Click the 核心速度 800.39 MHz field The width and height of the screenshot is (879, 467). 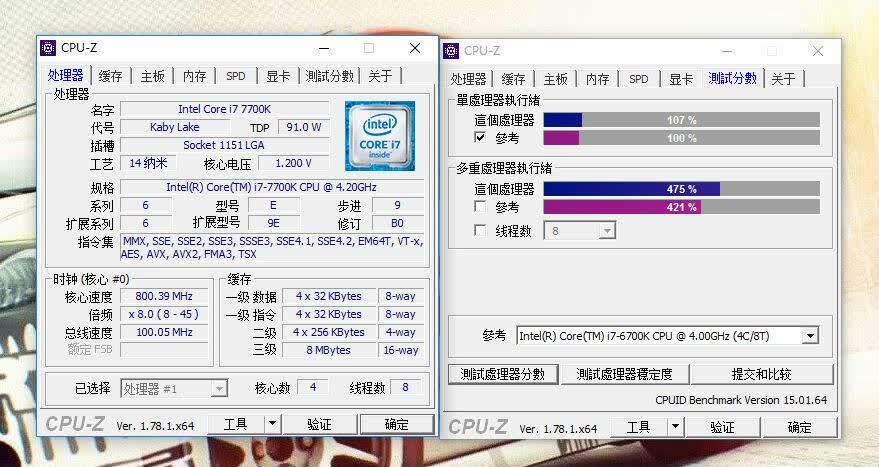[164, 296]
